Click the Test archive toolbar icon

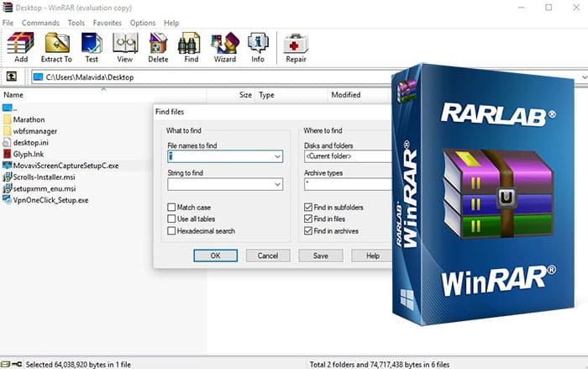coord(92,43)
